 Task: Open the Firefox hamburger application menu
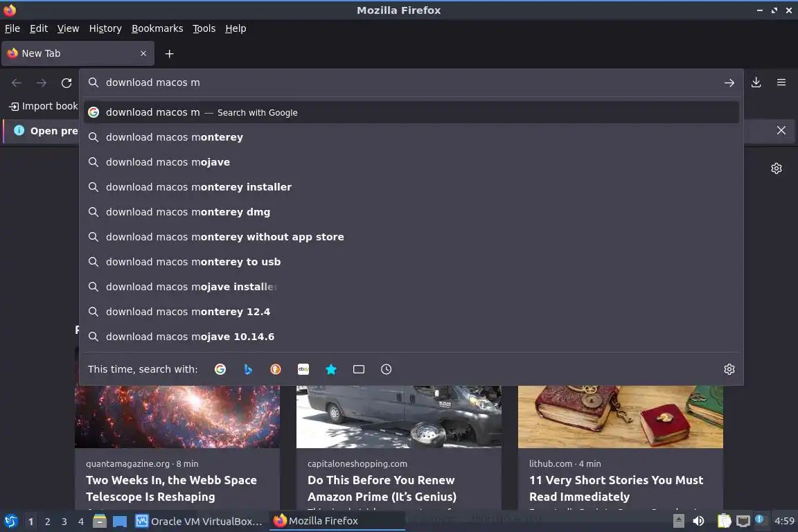(781, 82)
